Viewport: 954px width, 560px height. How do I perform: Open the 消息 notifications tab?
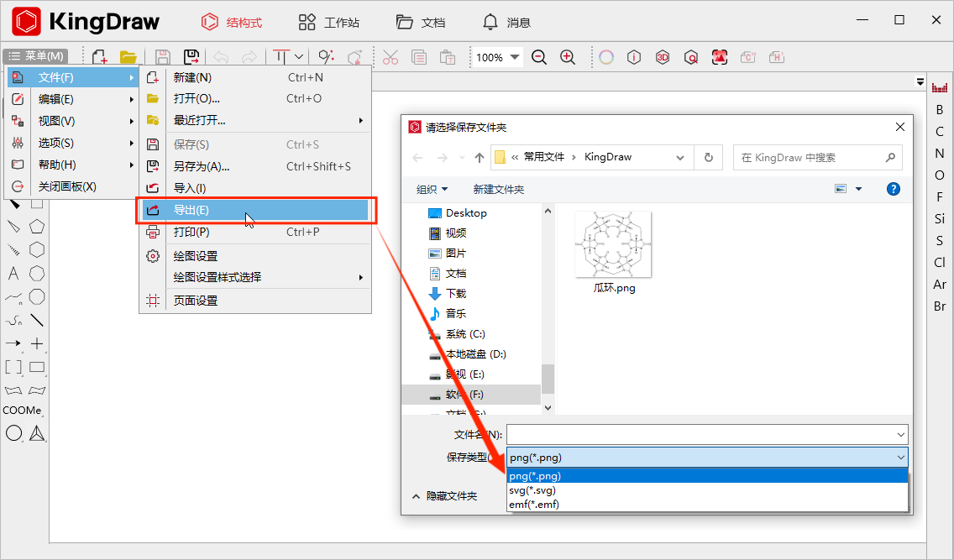click(x=506, y=23)
